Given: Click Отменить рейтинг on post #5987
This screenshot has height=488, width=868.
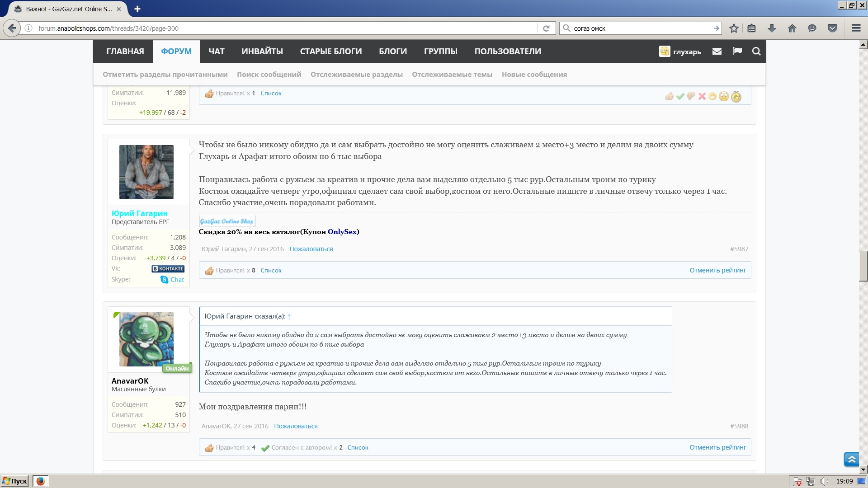Looking at the screenshot, I should 717,270.
